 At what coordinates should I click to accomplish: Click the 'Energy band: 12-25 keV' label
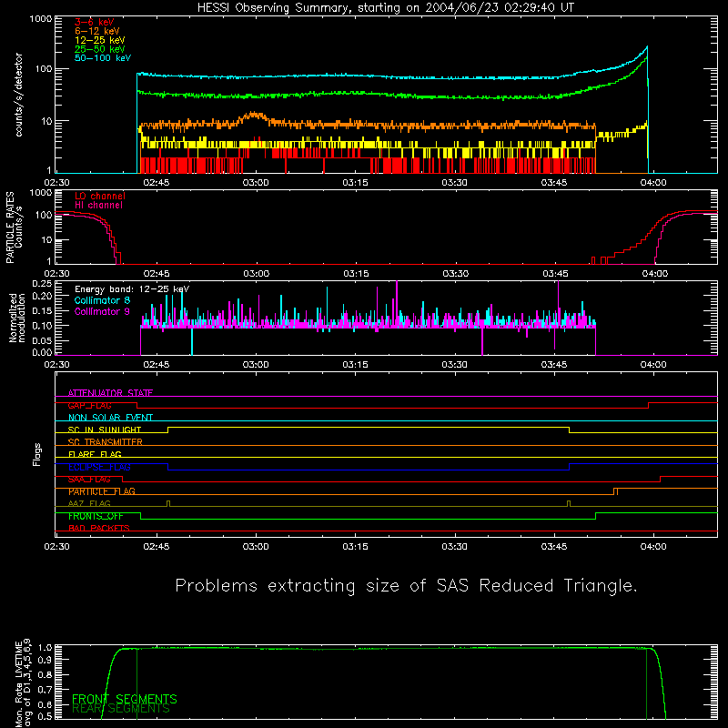pyautogui.click(x=132, y=289)
